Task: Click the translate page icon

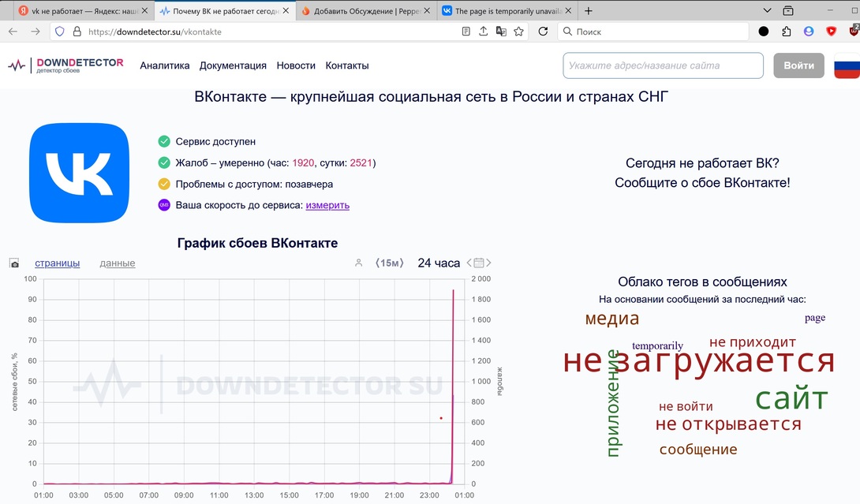Action: click(x=501, y=32)
